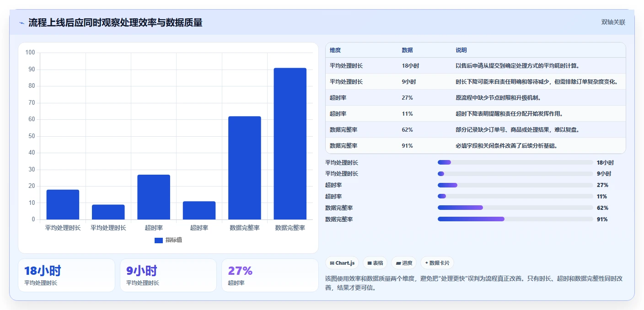Viewport: 644px width, 310px height.
Task: Click the tallest chart bar reaching 91
Action: (290, 144)
